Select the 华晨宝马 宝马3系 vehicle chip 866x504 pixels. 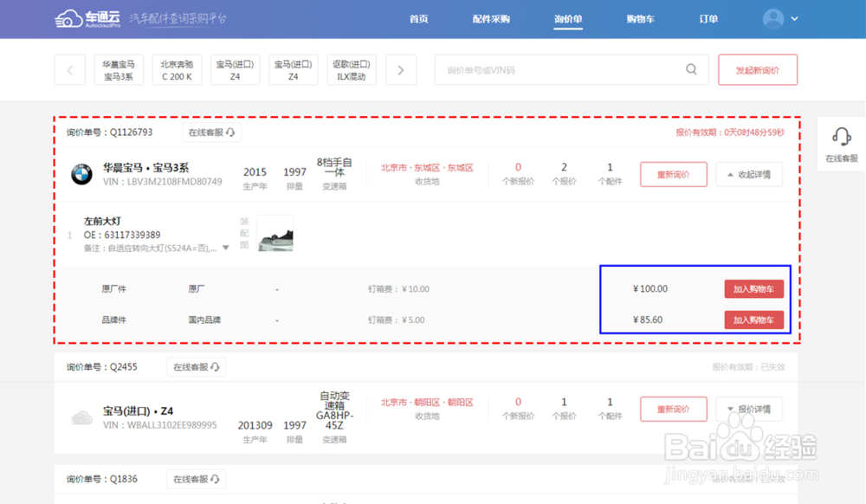tap(119, 70)
